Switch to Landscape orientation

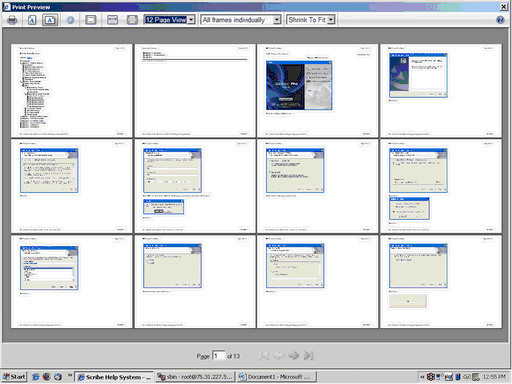pos(50,20)
